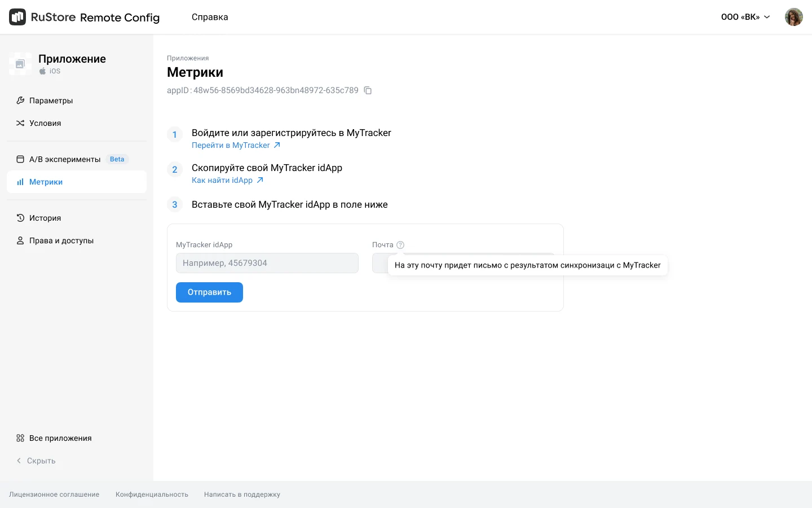Click step text Войдите или зарегистрируйтесь в MyTracker
The width and height of the screenshot is (812, 508).
pyautogui.click(x=292, y=133)
